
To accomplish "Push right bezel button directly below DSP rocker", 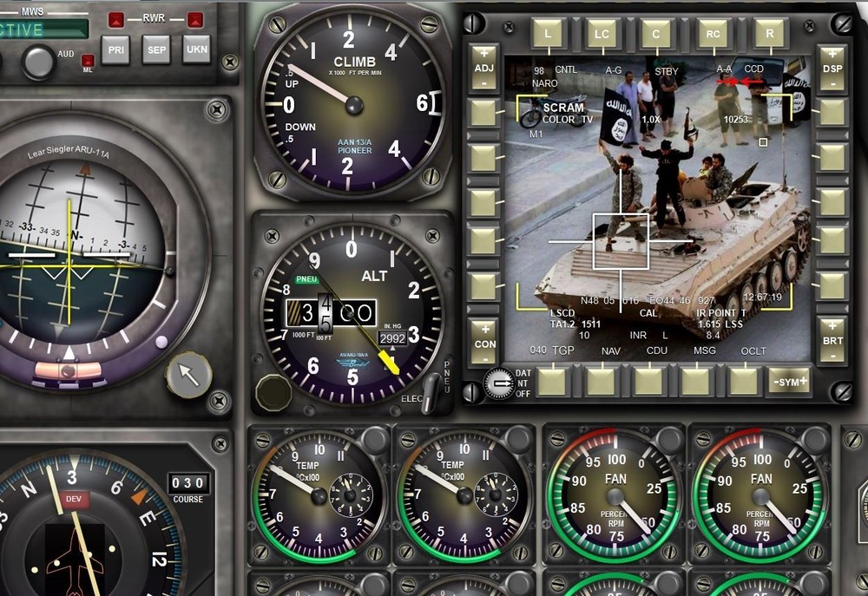I will click(832, 114).
